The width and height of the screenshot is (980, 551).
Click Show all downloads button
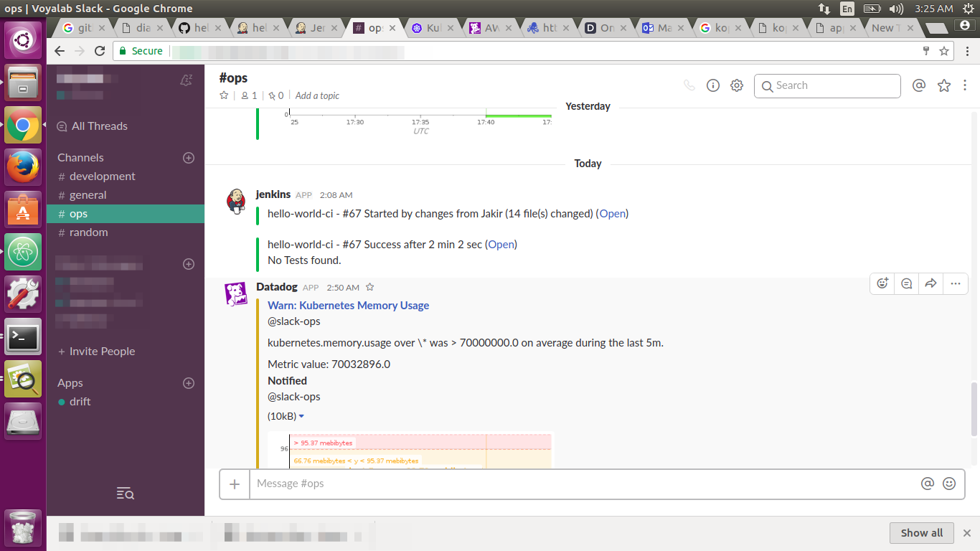[x=922, y=533]
